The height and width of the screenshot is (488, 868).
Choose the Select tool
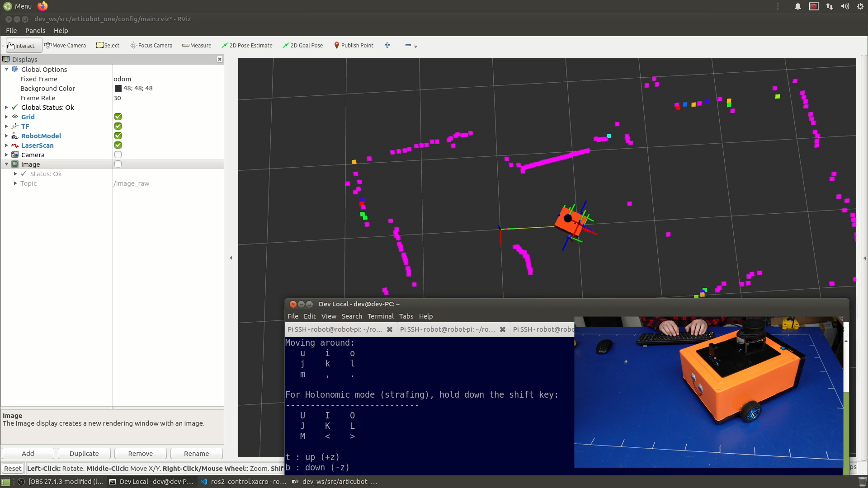[x=108, y=46]
